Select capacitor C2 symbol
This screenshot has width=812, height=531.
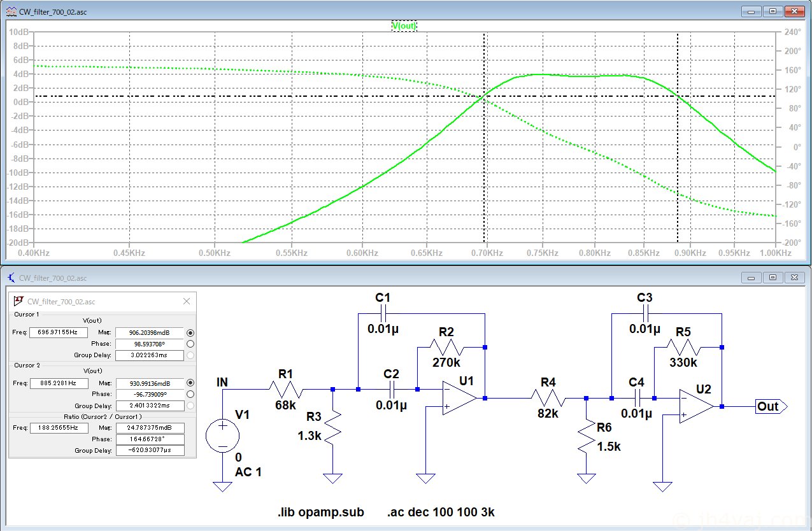392,389
